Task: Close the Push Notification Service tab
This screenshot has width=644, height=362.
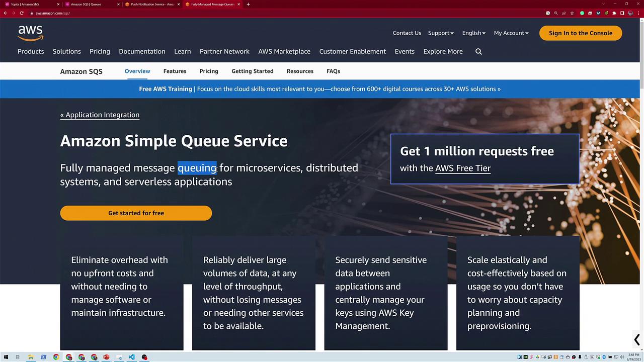Action: (x=179, y=4)
